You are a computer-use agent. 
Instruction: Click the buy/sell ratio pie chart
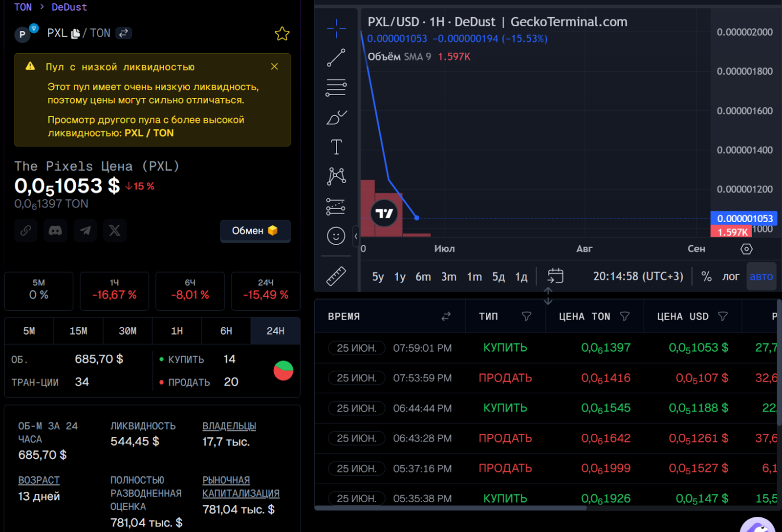pos(283,371)
